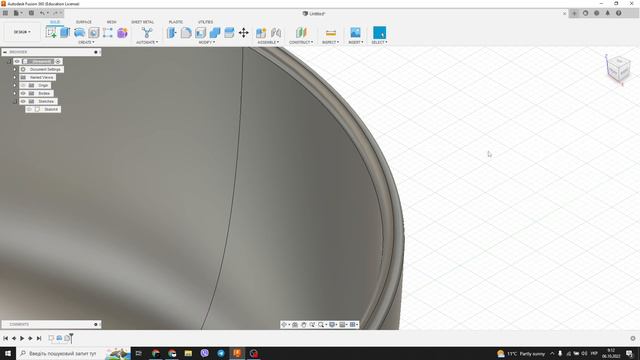Select the Fillet tool icon
The image size is (640, 360).
coord(186,33)
